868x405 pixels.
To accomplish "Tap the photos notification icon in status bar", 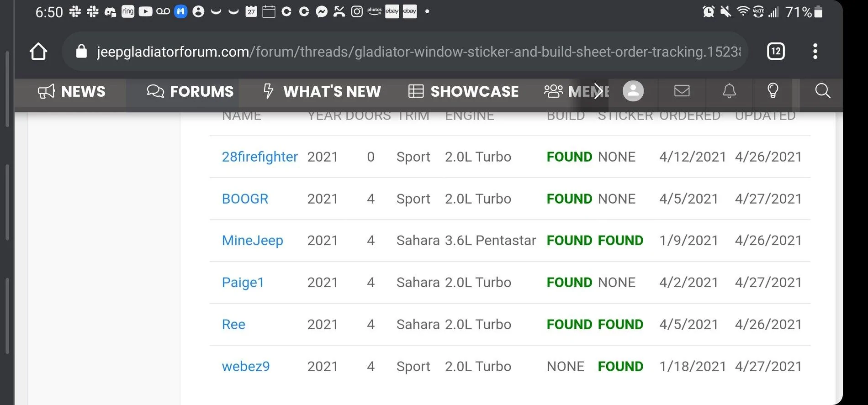I will tap(374, 11).
